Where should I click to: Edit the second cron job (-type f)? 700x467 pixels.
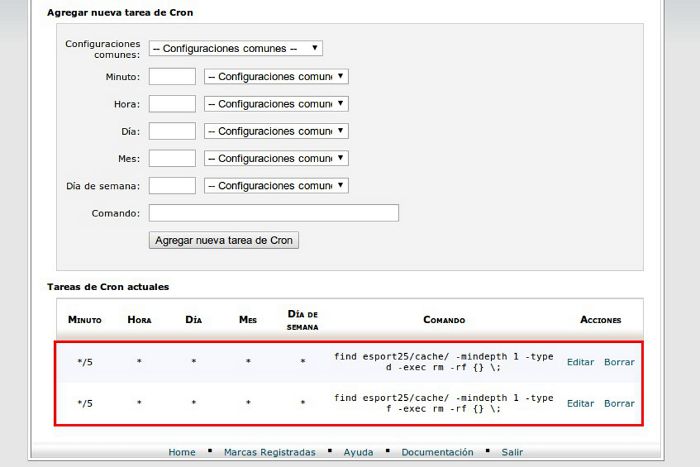coord(580,404)
